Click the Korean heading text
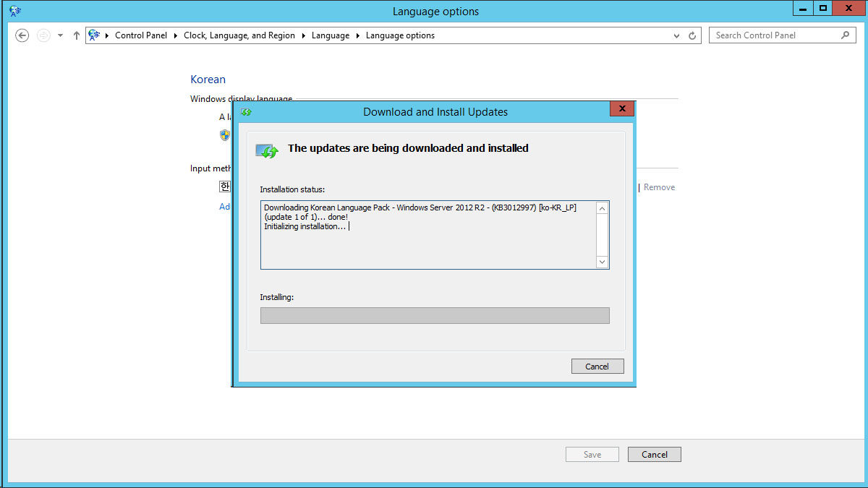 (208, 80)
